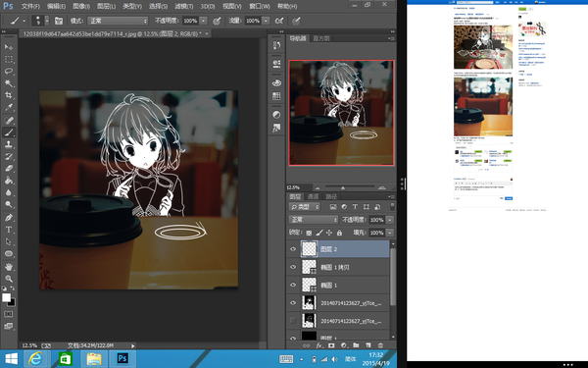Image resolution: width=588 pixels, height=368 pixels.
Task: Click the create new layer icon
Action: (367, 345)
